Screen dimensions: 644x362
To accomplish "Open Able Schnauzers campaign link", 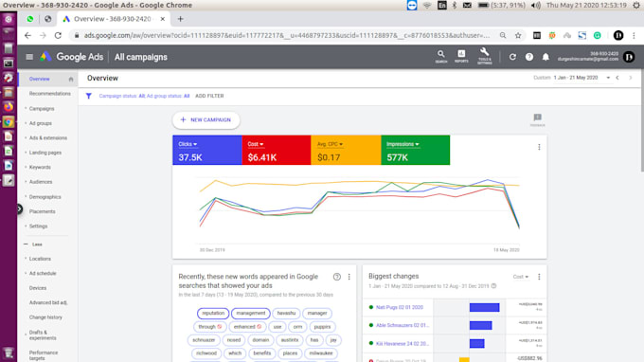I will pos(402,325).
